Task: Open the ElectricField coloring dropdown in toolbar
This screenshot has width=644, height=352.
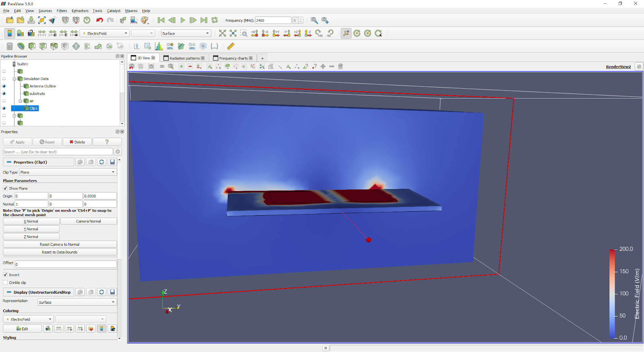Action: coord(105,33)
